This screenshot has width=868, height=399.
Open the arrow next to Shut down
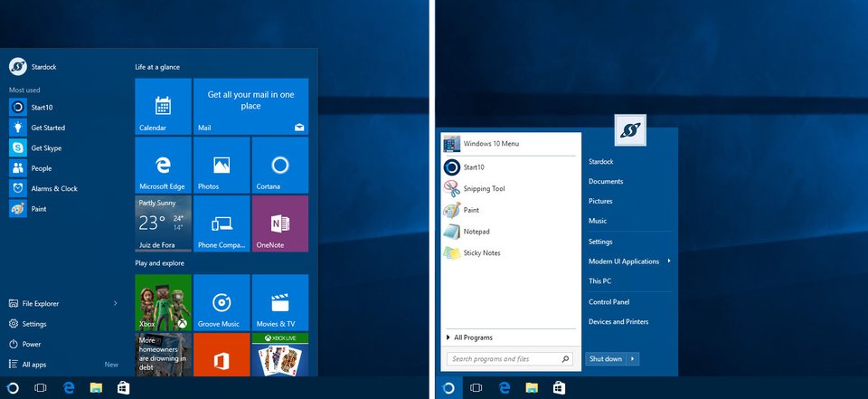pos(633,359)
